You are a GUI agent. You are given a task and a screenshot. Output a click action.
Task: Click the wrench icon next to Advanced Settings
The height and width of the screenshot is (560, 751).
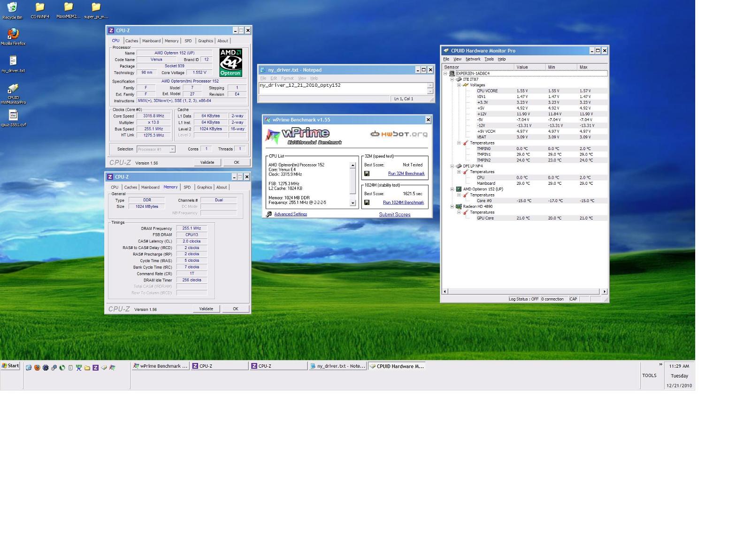269,214
